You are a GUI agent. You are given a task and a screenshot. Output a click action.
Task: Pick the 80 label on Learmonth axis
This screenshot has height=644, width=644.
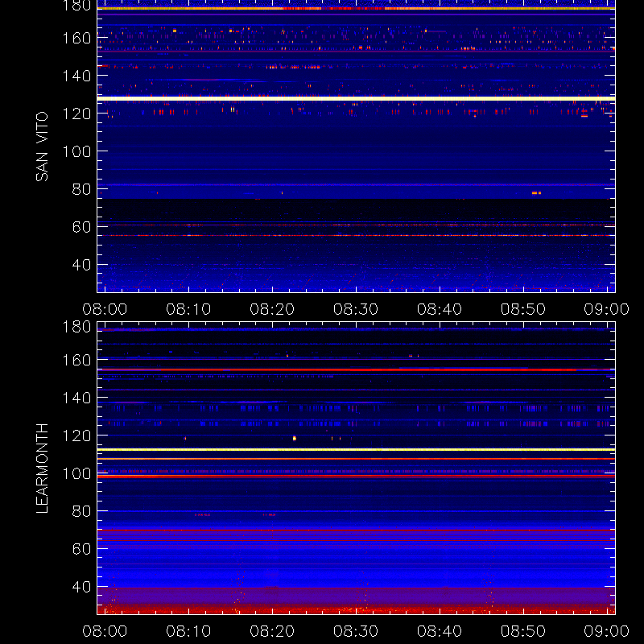81,511
